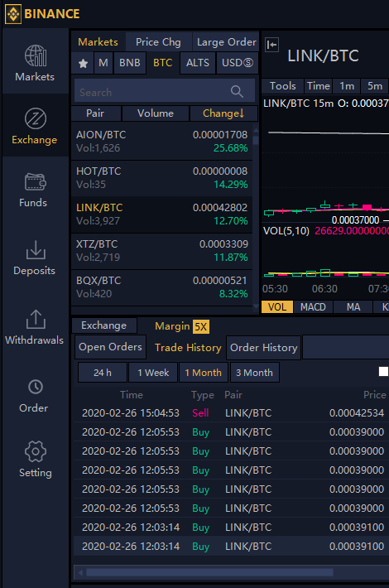Open the Funds wallet section
This screenshot has width=389, height=588.
(x=35, y=190)
